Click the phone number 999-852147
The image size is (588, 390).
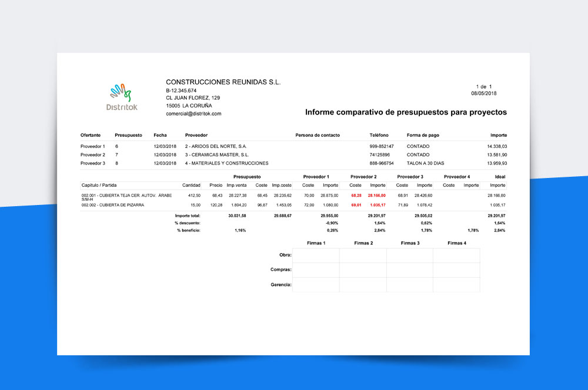pos(382,146)
